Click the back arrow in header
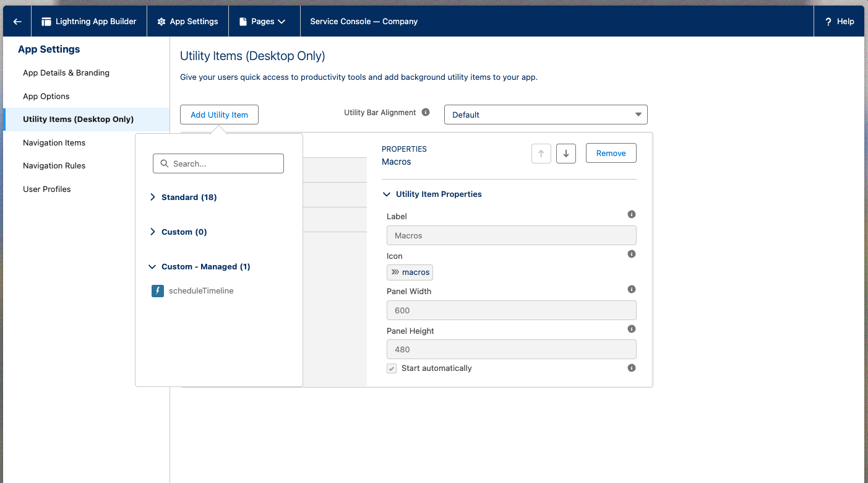The height and width of the screenshot is (483, 868). (17, 21)
